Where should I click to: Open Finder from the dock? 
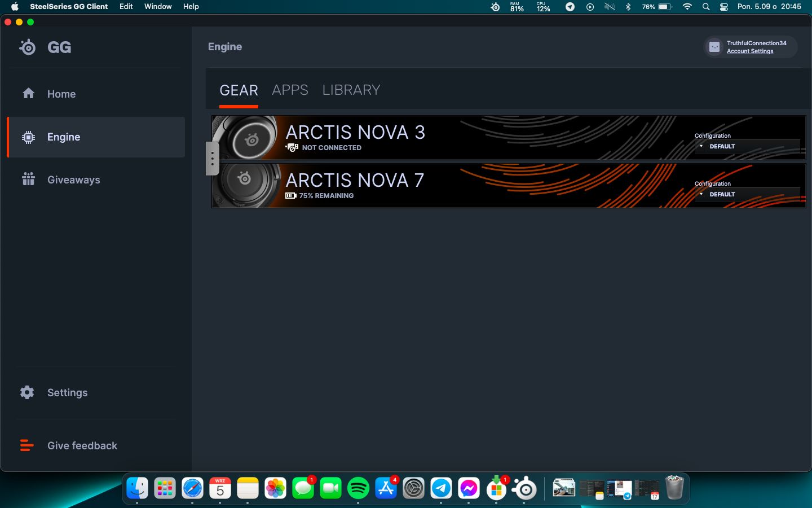click(137, 488)
